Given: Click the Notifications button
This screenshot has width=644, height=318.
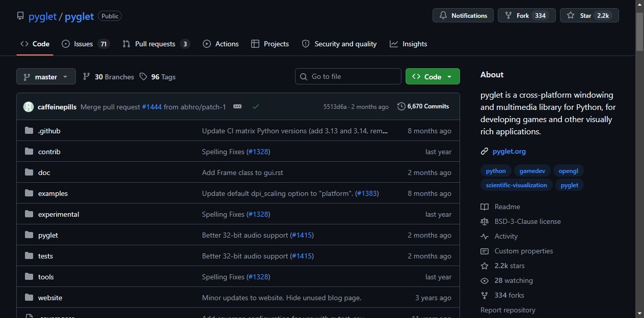Looking at the screenshot, I should [463, 15].
